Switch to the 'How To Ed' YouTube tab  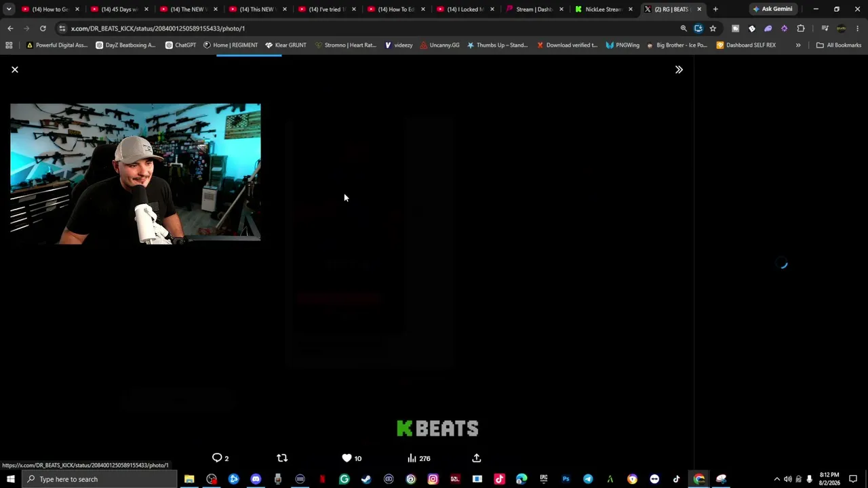pyautogui.click(x=397, y=9)
